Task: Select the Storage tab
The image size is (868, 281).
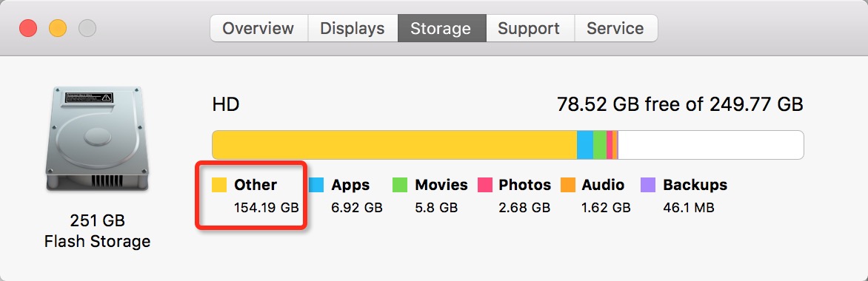Action: [441, 28]
